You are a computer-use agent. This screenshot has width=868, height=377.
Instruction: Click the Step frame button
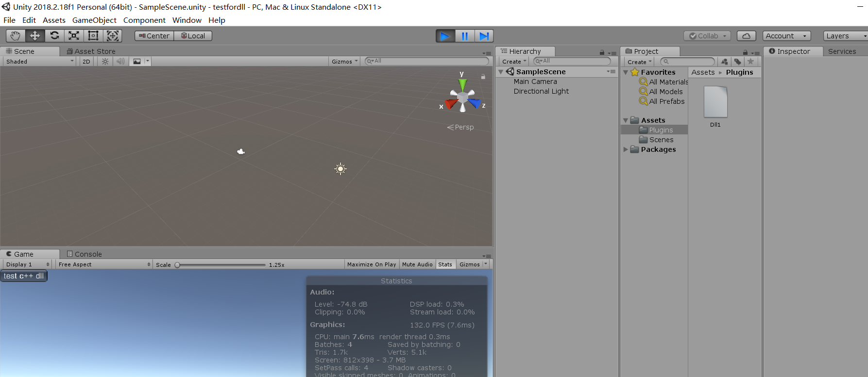(484, 36)
